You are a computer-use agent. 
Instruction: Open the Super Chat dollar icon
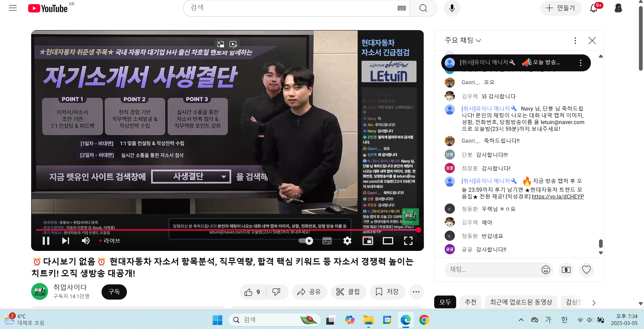click(566, 269)
